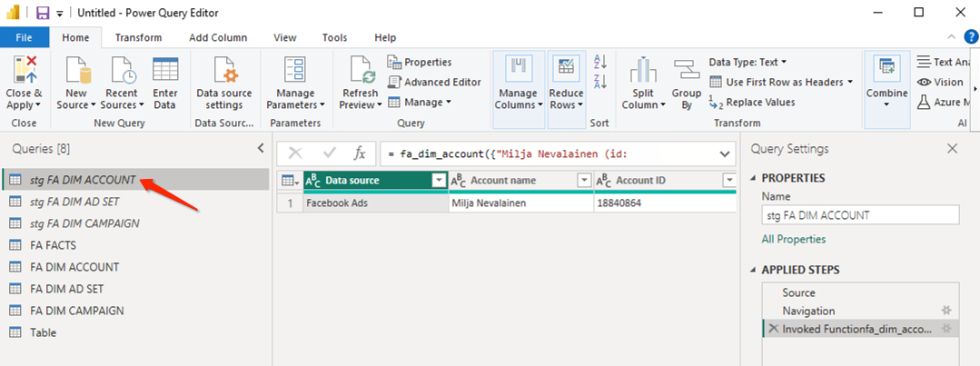Image resolution: width=980 pixels, height=366 pixels.
Task: Select stg FA DIM ACCOUNT query
Action: point(135,180)
